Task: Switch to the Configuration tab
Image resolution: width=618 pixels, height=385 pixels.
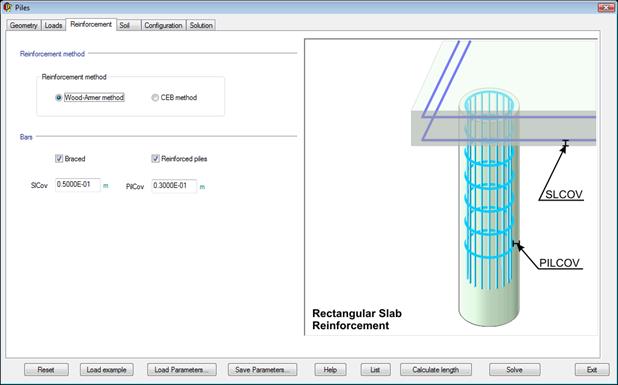Action: [x=163, y=25]
